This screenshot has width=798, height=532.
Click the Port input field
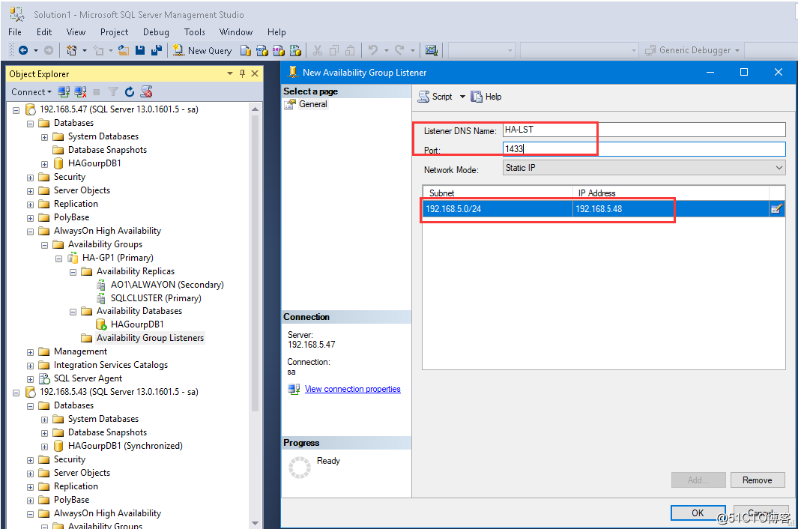tap(644, 148)
